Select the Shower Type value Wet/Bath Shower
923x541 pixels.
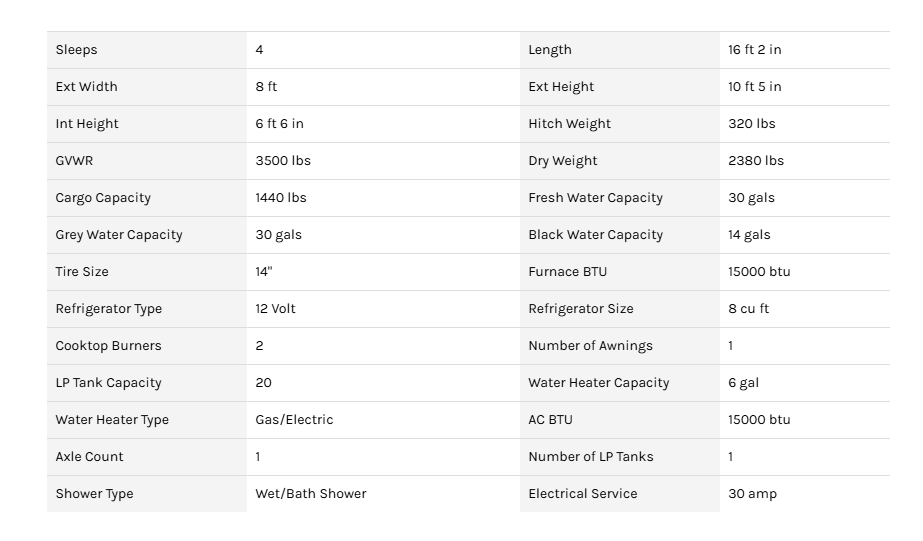311,494
